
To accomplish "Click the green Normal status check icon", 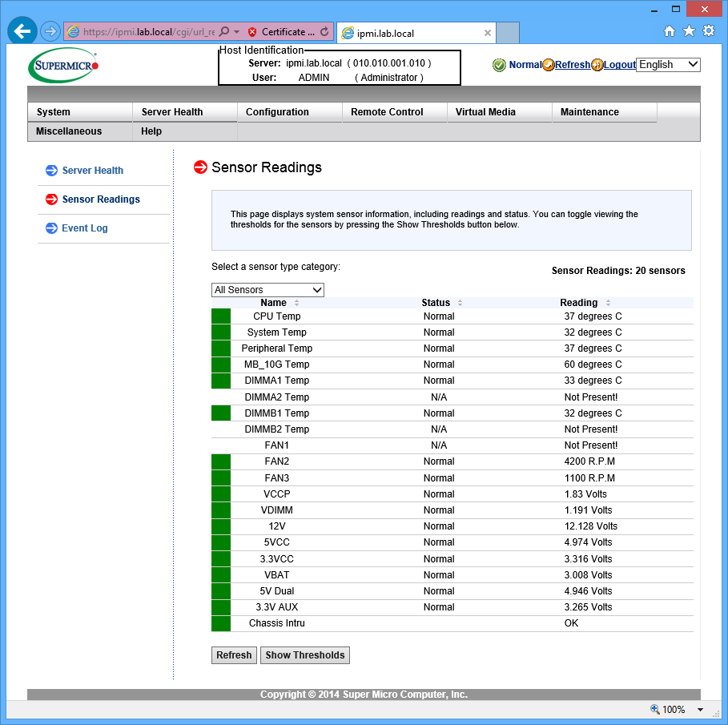I will [499, 65].
